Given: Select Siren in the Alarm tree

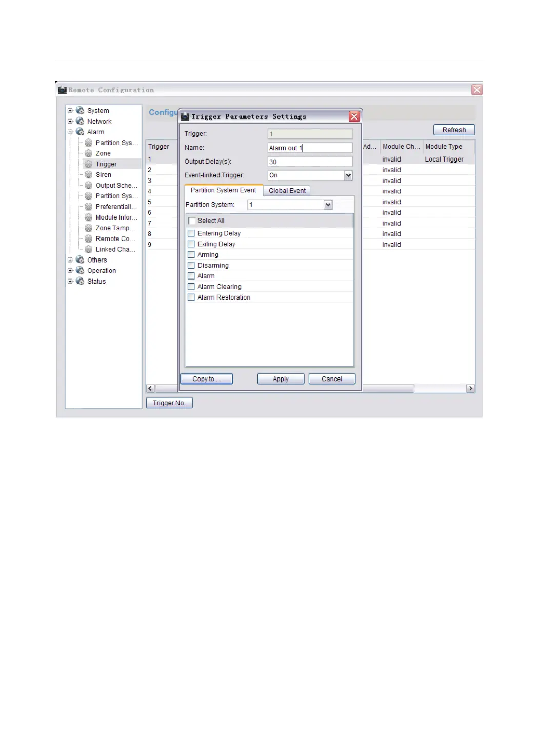Looking at the screenshot, I should coord(104,174).
